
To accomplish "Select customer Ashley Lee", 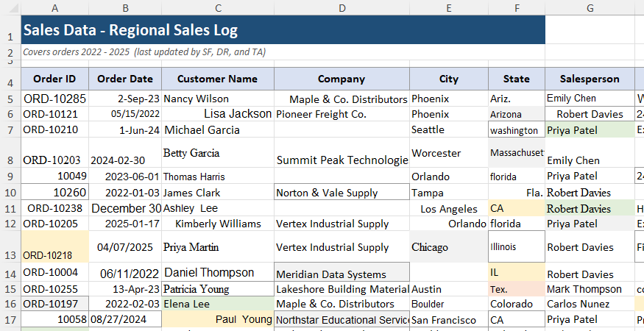I will (218, 208).
